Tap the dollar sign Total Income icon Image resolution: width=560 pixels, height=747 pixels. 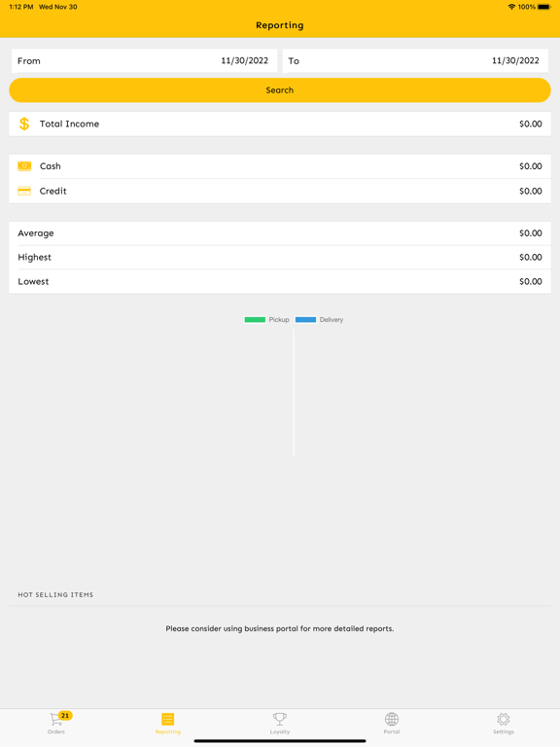click(x=23, y=124)
